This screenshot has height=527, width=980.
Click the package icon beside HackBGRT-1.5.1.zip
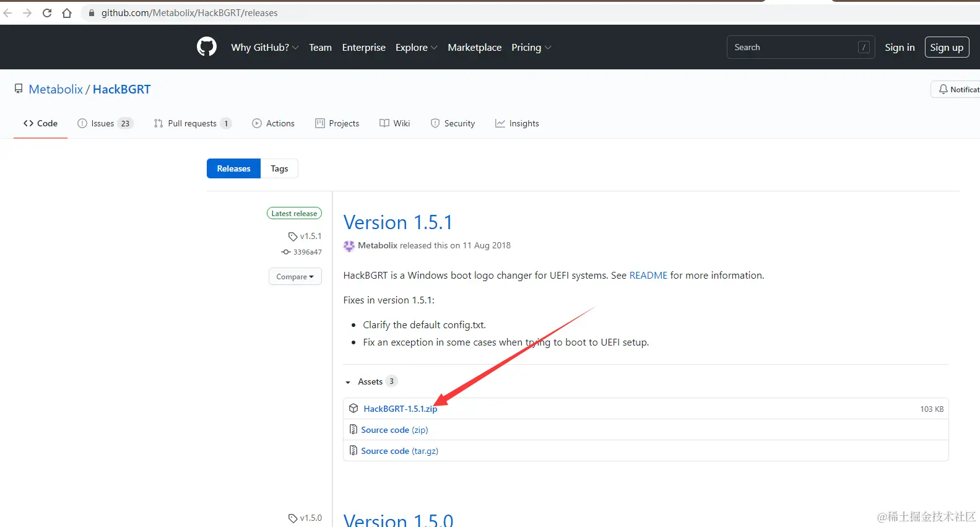click(353, 409)
